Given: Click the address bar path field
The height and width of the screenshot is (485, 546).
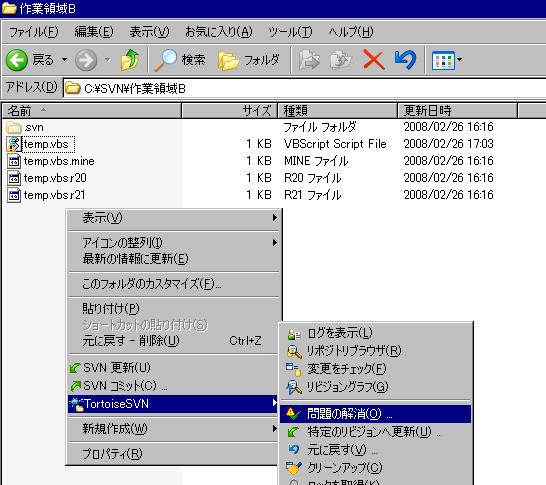Looking at the screenshot, I should tap(304, 88).
